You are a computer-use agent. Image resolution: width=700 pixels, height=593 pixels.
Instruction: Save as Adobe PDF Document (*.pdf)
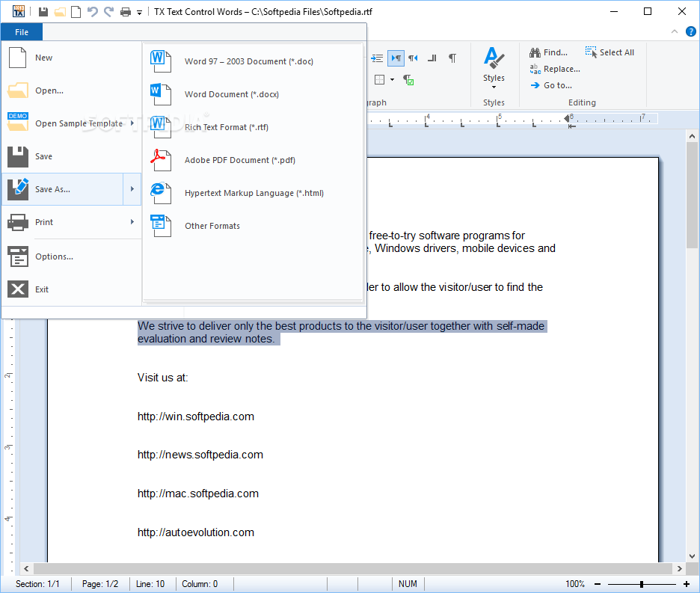(252, 160)
